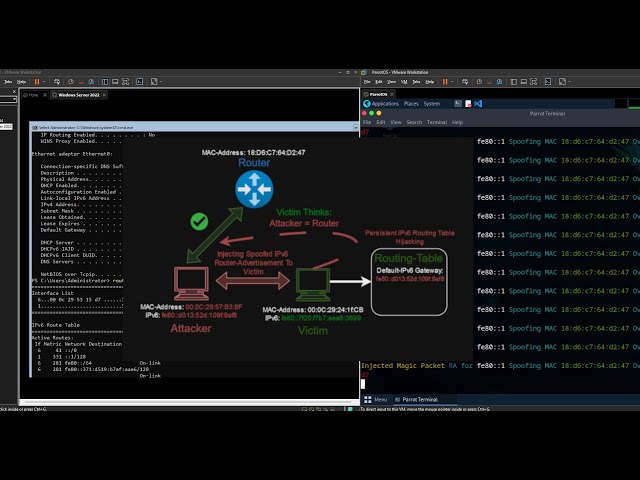Click the yellow dot on Parrot Terminal titlebar
Screen dimensions: 640x480
[379, 113]
